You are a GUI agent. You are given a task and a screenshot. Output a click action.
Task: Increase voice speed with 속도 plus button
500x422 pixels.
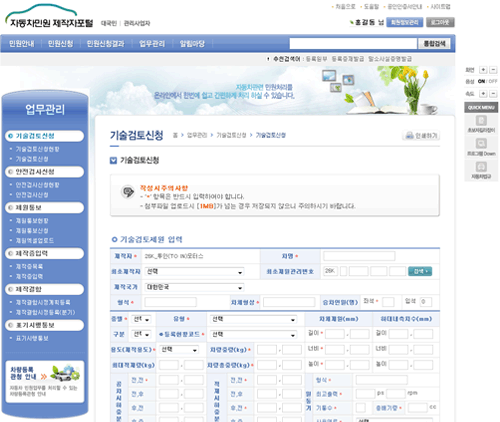click(483, 94)
